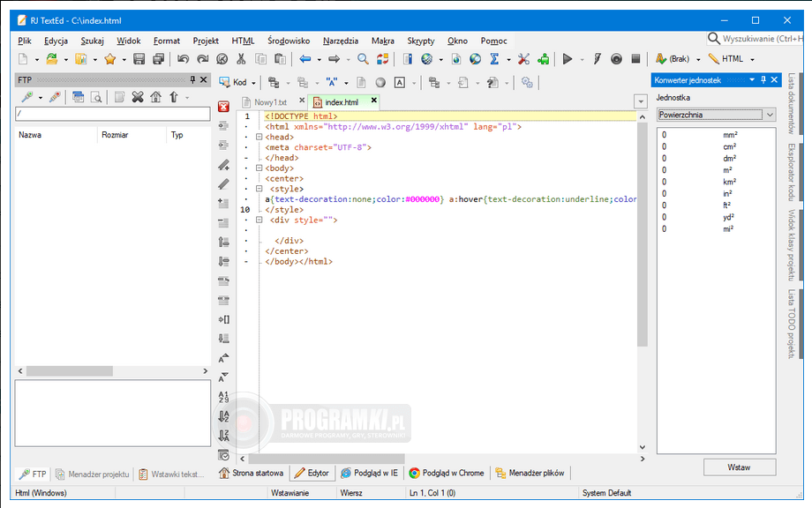Save the file with the floppy disk icon
Viewport: 812px width, 508px height.
tap(139, 59)
